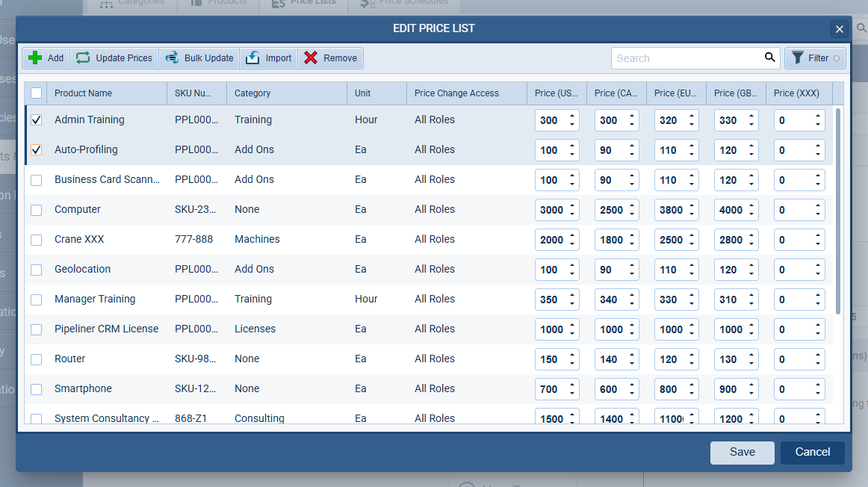This screenshot has height=487, width=868.
Task: Sort by Product Name column header
Action: [x=83, y=93]
